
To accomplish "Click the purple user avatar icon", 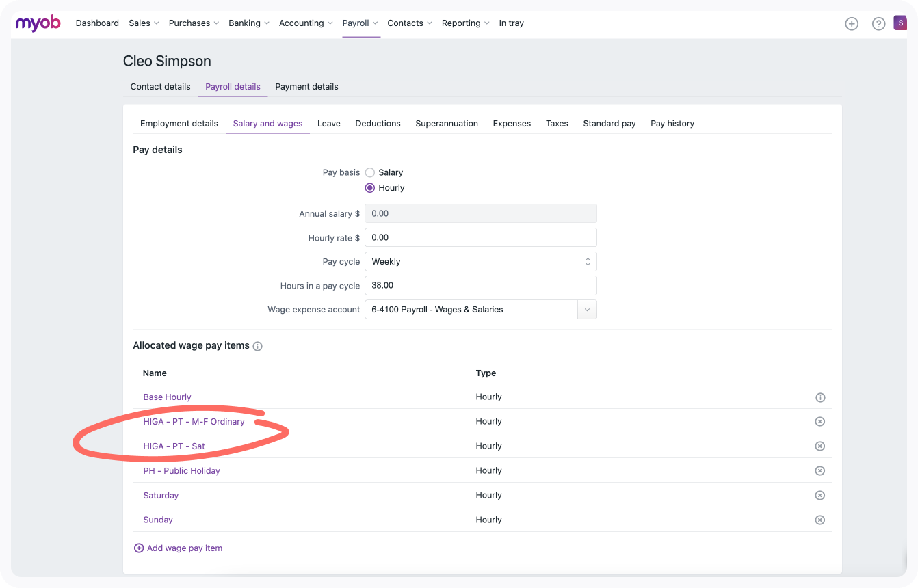I will click(900, 23).
